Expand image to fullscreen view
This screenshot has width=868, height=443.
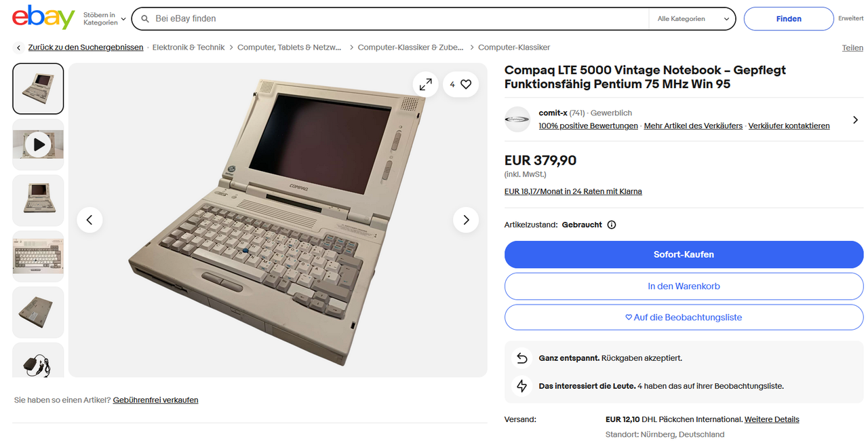pyautogui.click(x=426, y=84)
